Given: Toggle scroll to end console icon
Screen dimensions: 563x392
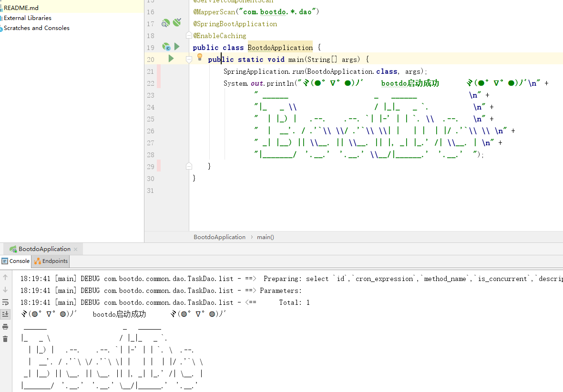Looking at the screenshot, I should click(x=5, y=314).
